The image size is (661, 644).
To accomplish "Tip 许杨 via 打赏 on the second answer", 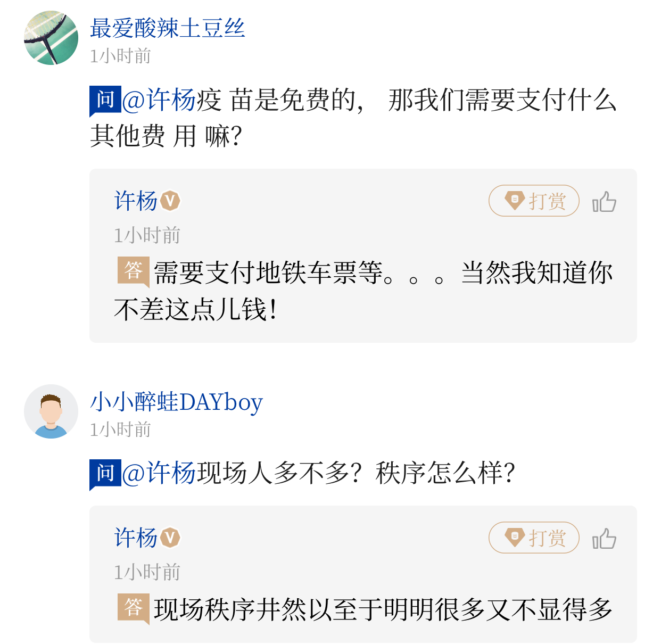I will [x=534, y=538].
